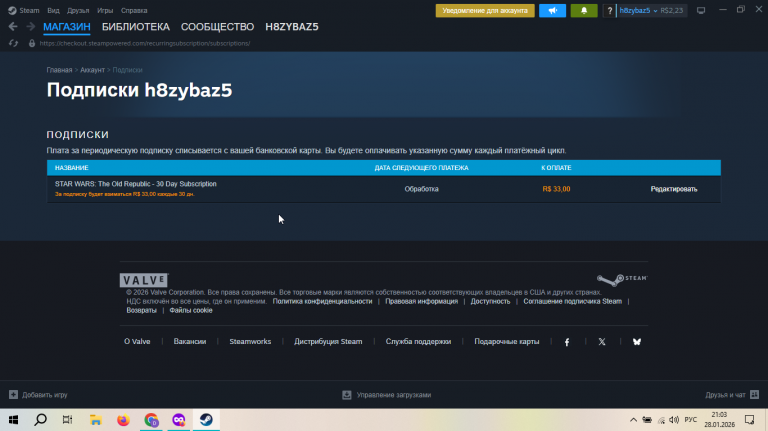Click Добавить игру plus button

coord(38,395)
